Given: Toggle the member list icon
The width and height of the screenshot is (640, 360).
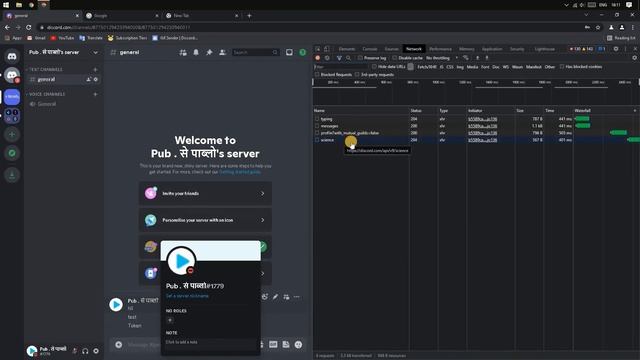Looking at the screenshot, I should click(222, 52).
